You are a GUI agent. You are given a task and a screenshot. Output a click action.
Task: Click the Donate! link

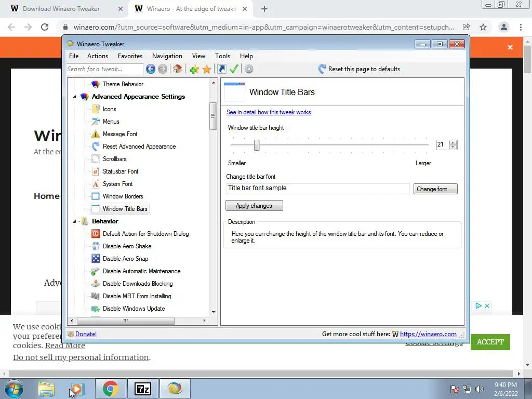click(x=86, y=334)
